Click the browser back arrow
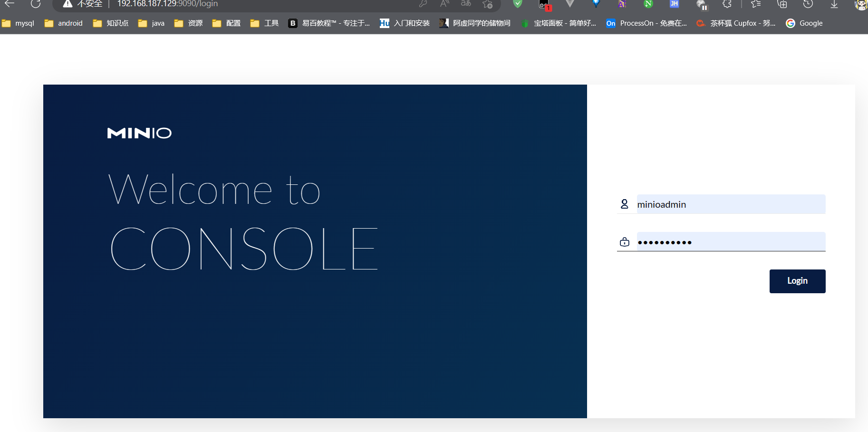The image size is (868, 432). tap(9, 4)
